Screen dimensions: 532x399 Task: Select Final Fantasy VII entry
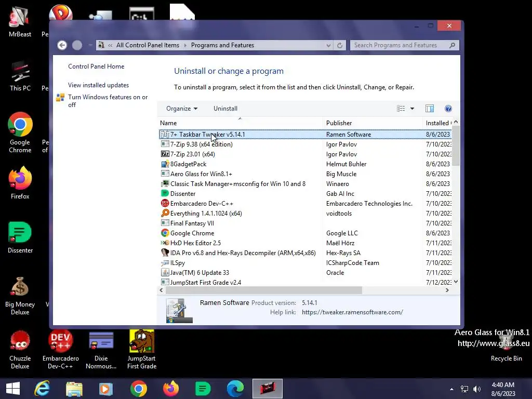click(x=192, y=223)
